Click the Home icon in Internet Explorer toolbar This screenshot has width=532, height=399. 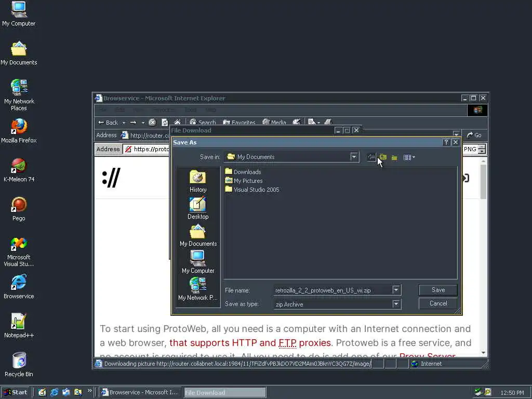point(177,122)
